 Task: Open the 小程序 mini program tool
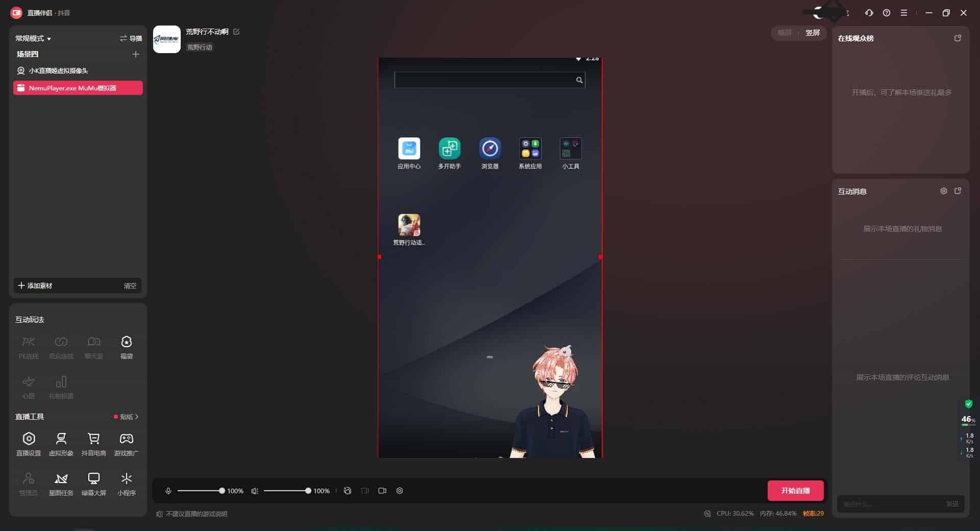point(126,484)
